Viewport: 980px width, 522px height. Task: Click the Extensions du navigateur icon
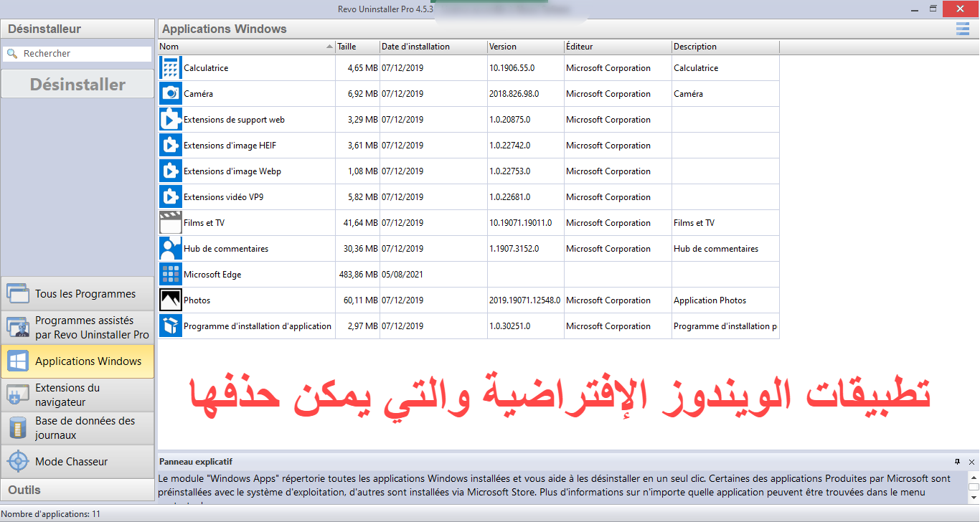18,394
